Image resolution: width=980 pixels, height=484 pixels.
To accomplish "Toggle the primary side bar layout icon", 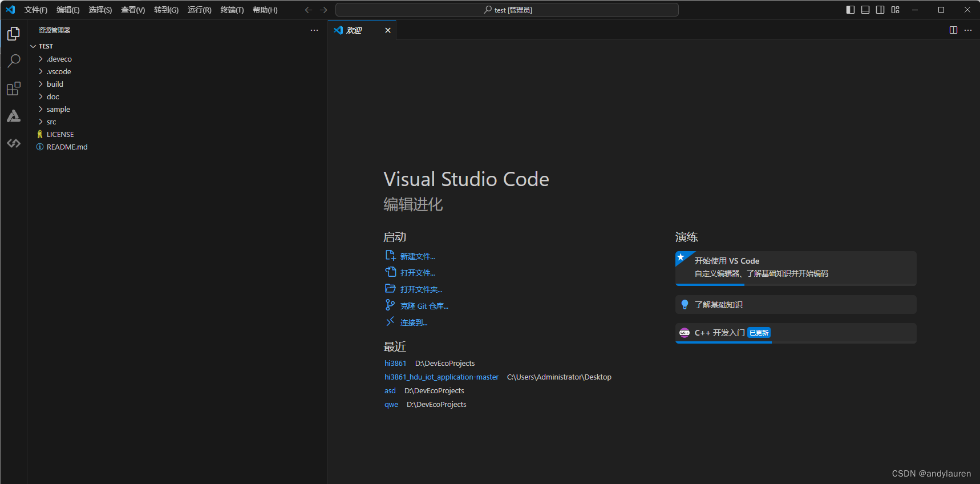I will (851, 10).
